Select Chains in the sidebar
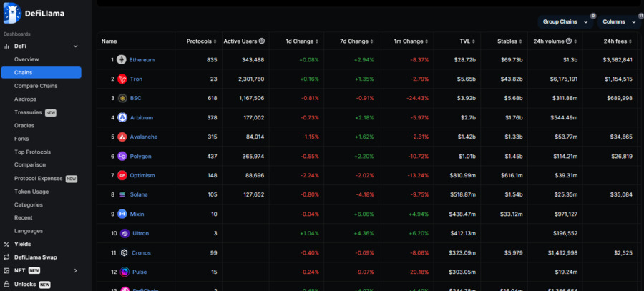 pos(41,73)
